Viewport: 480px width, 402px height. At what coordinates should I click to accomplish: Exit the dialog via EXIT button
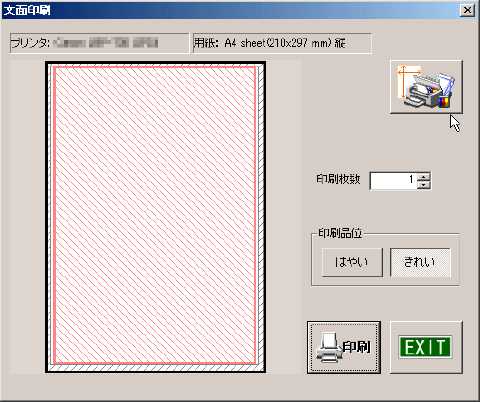[x=426, y=347]
